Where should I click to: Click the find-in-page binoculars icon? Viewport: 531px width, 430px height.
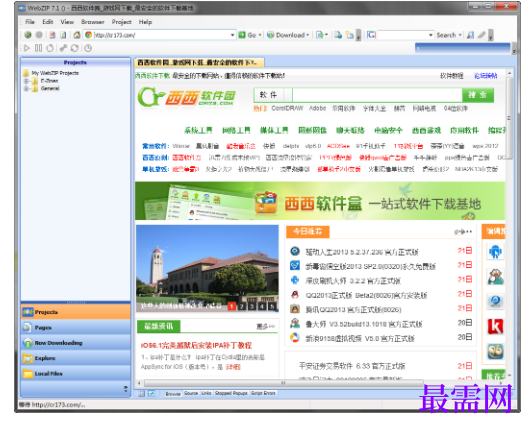(x=470, y=35)
